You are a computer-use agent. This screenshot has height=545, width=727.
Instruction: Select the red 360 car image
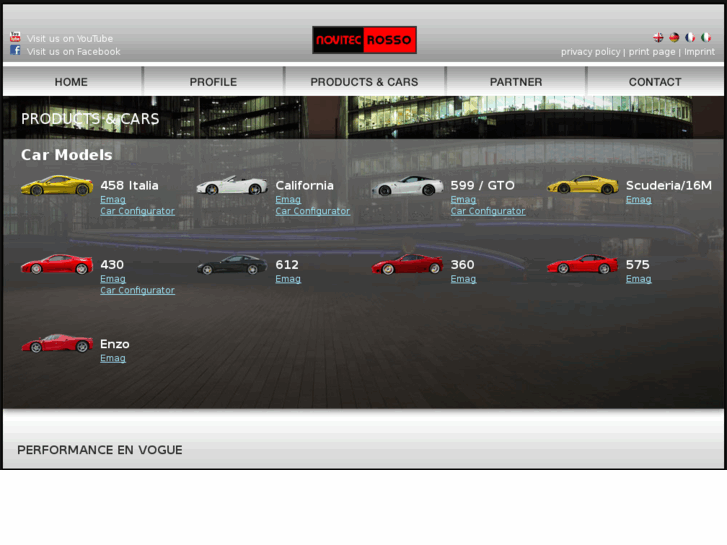(x=407, y=265)
